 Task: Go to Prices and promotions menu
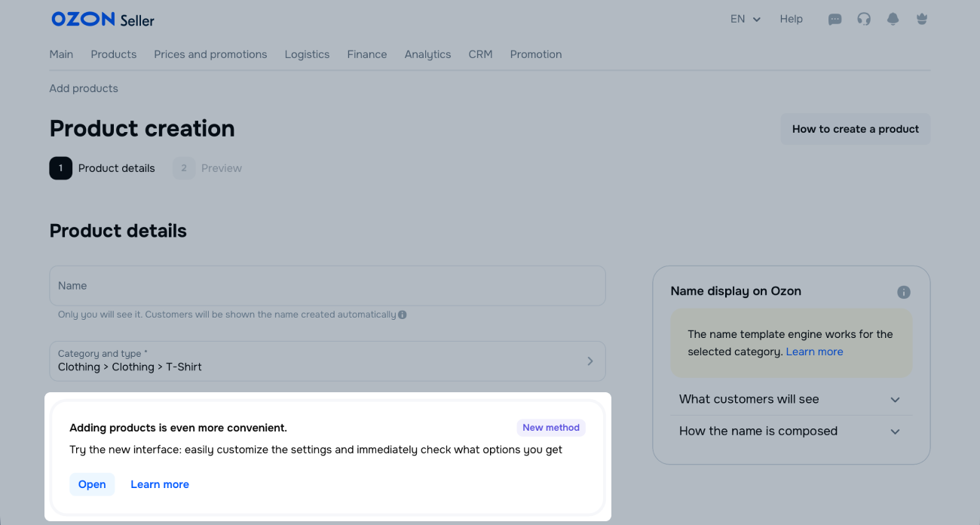coord(210,54)
